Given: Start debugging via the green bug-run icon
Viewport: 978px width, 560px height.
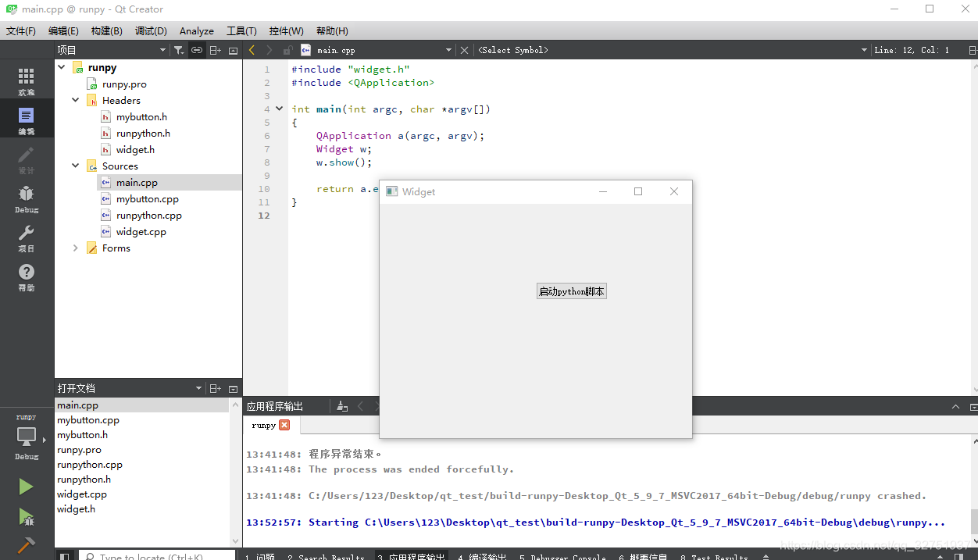Looking at the screenshot, I should (26, 515).
